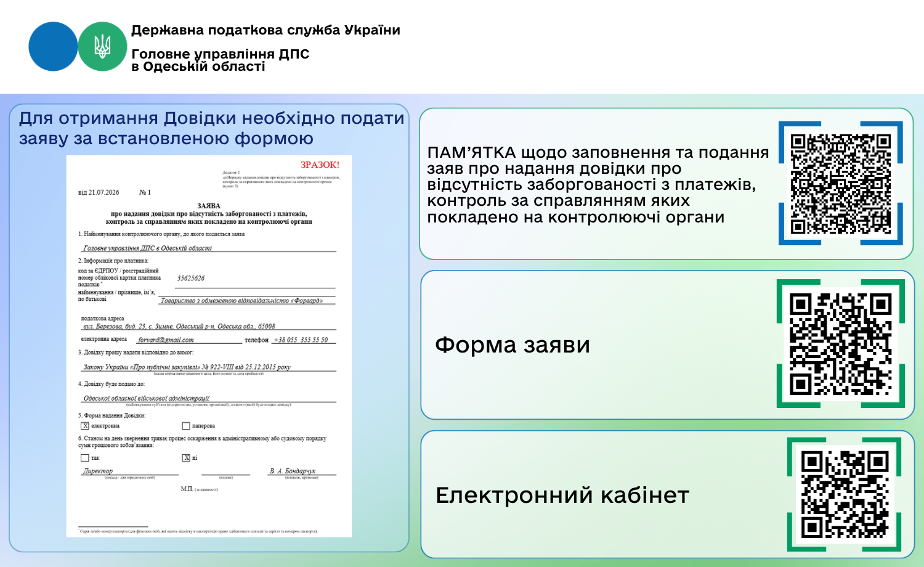Click the italic 'Головне управління ДПС в Одеській області' field
The width and height of the screenshot is (924, 567).
pos(147,248)
